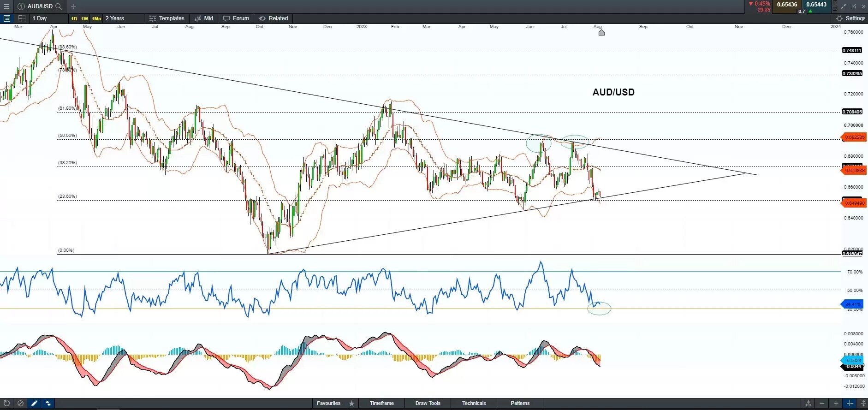This screenshot has height=410, width=868.
Task: Click the MACD -0.0023 value tag
Action: coord(851,361)
